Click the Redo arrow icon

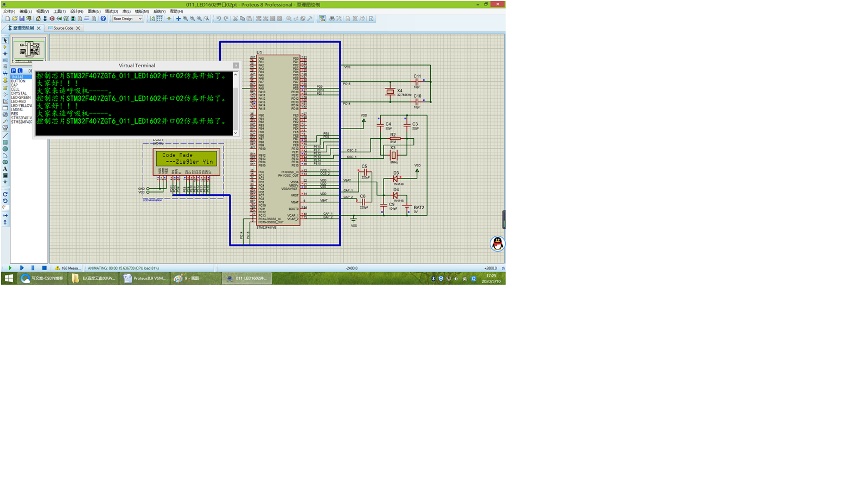(226, 18)
